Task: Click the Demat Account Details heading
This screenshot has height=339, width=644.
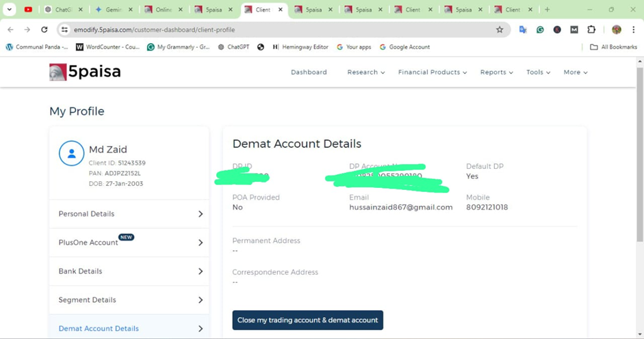Action: point(297,144)
